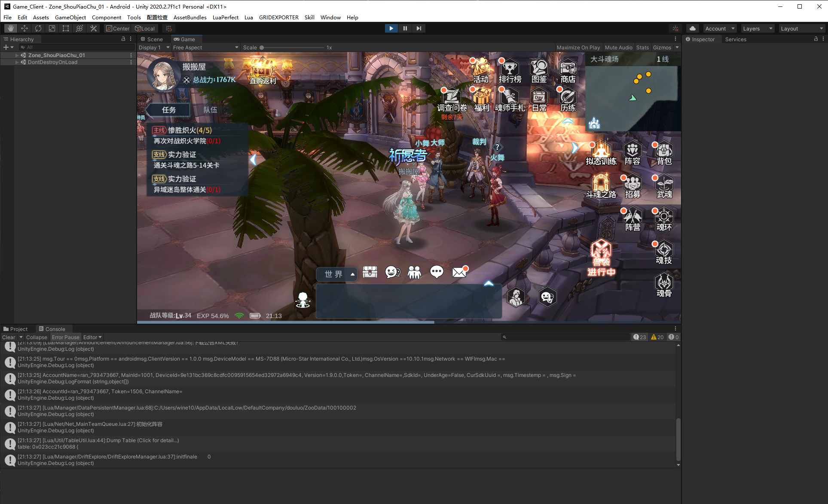Viewport: 828px width, 504px height.
Task: Open the AssetBundles menu
Action: pos(189,18)
